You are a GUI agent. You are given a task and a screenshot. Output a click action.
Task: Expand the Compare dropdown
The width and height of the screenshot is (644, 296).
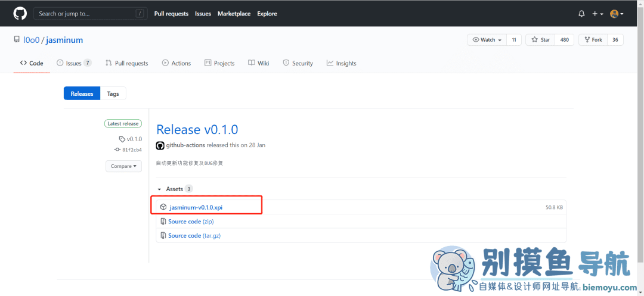[123, 166]
